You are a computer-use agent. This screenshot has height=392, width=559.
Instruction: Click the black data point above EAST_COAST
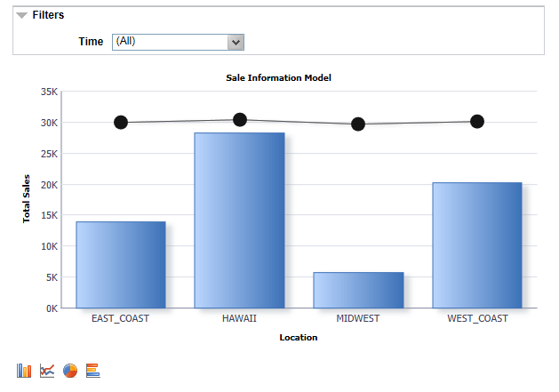click(x=121, y=123)
